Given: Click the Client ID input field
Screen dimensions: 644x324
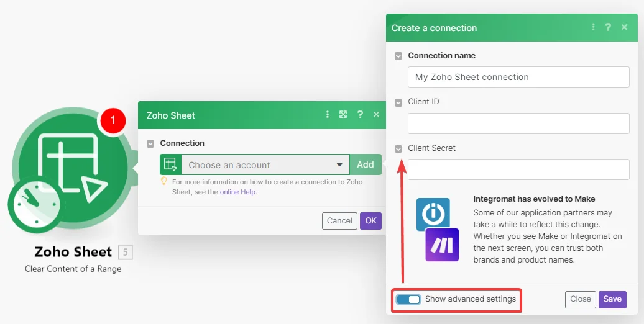Looking at the screenshot, I should 518,124.
